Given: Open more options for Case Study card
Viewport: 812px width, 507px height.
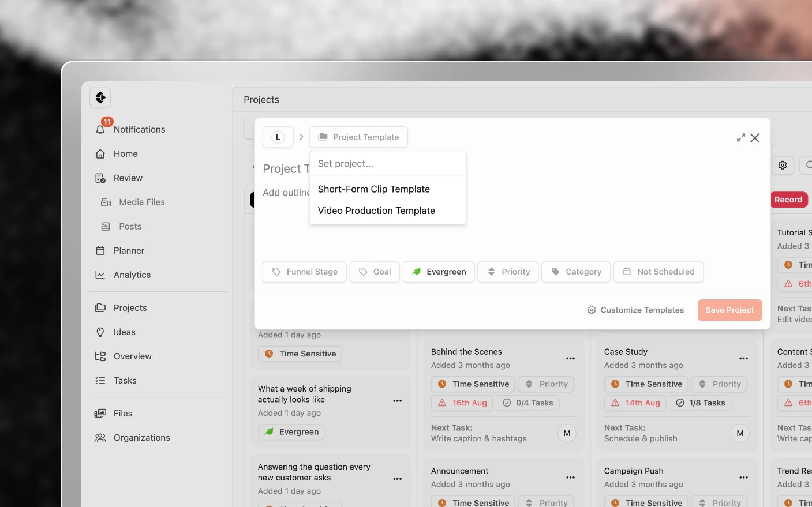Looking at the screenshot, I should point(744,359).
